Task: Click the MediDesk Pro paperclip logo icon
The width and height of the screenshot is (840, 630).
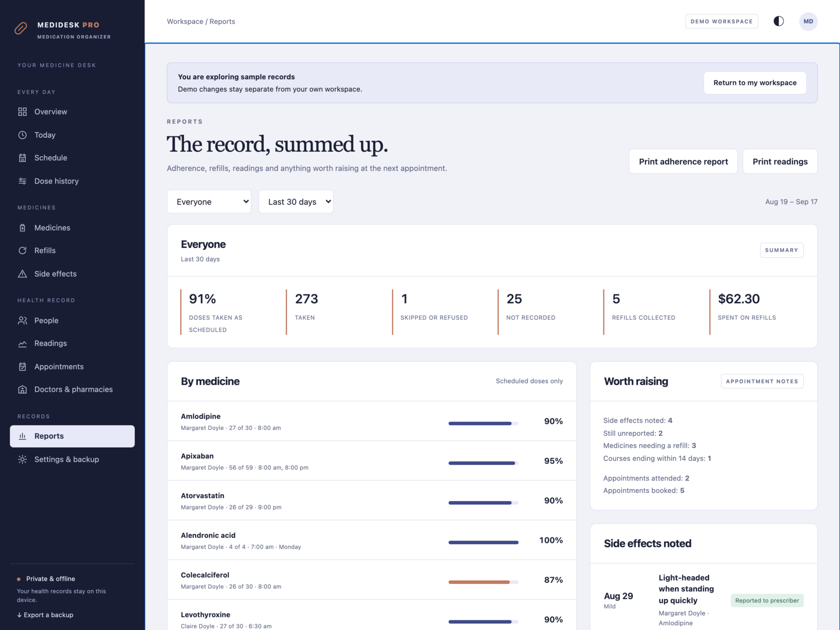Action: [x=21, y=28]
